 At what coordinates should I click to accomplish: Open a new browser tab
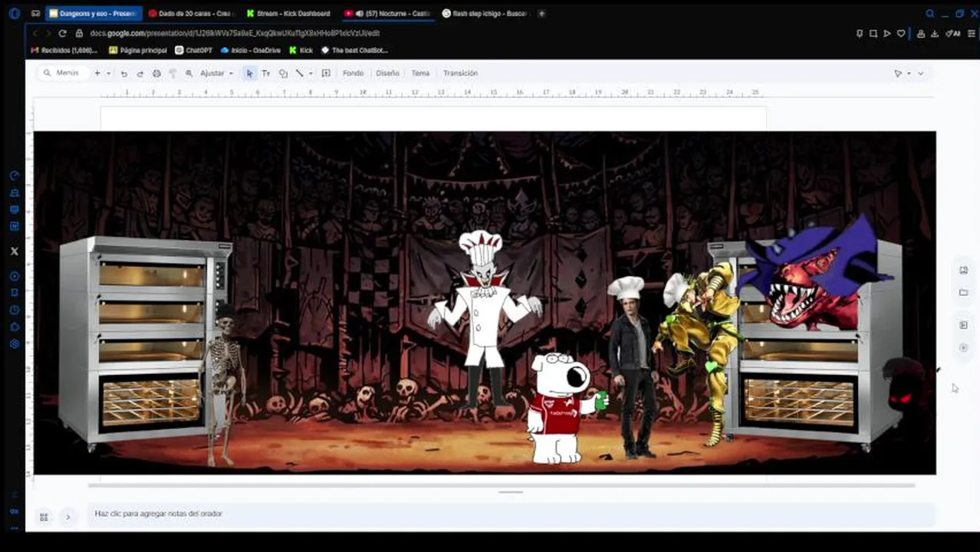coord(541,14)
